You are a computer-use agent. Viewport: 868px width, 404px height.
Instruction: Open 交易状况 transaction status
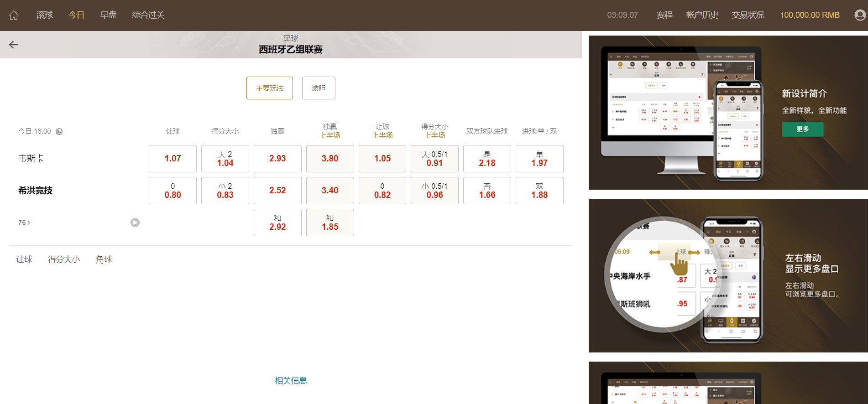coord(748,15)
